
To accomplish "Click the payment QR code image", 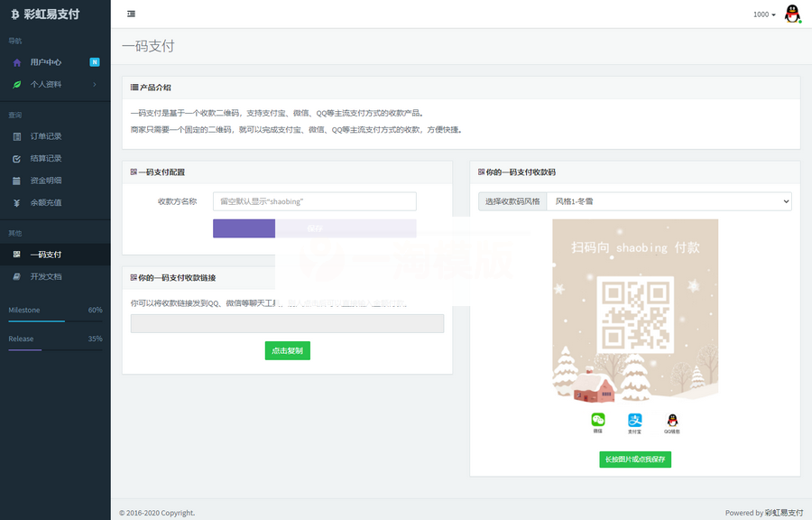I will click(x=635, y=314).
